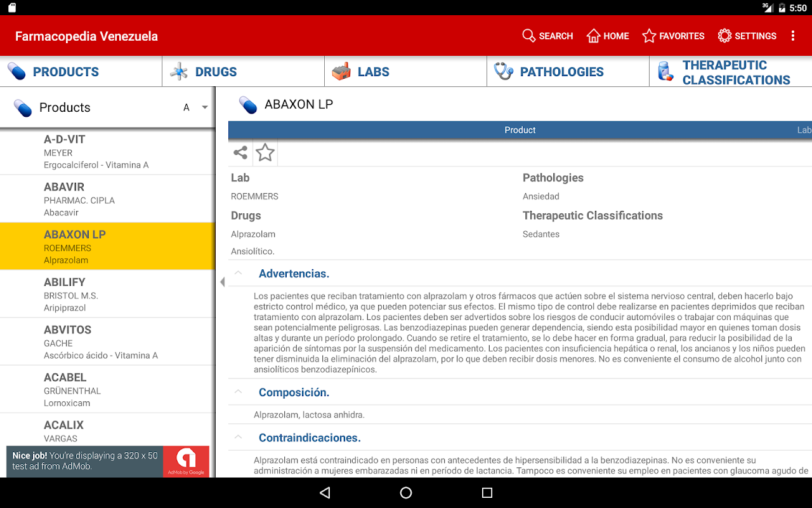Mark ABAXON LP as favorite with star

click(x=265, y=152)
